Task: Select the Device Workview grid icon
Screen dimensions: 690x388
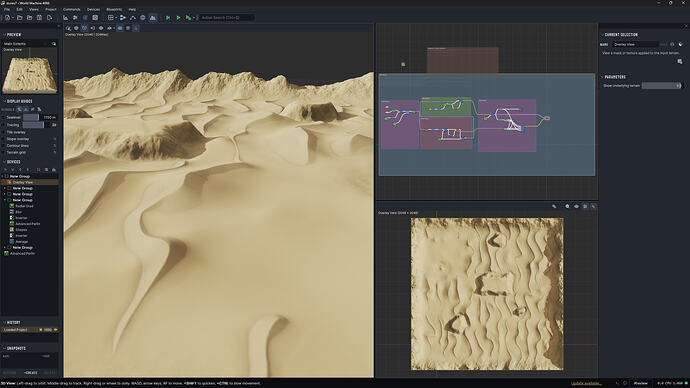Action: pos(111,18)
